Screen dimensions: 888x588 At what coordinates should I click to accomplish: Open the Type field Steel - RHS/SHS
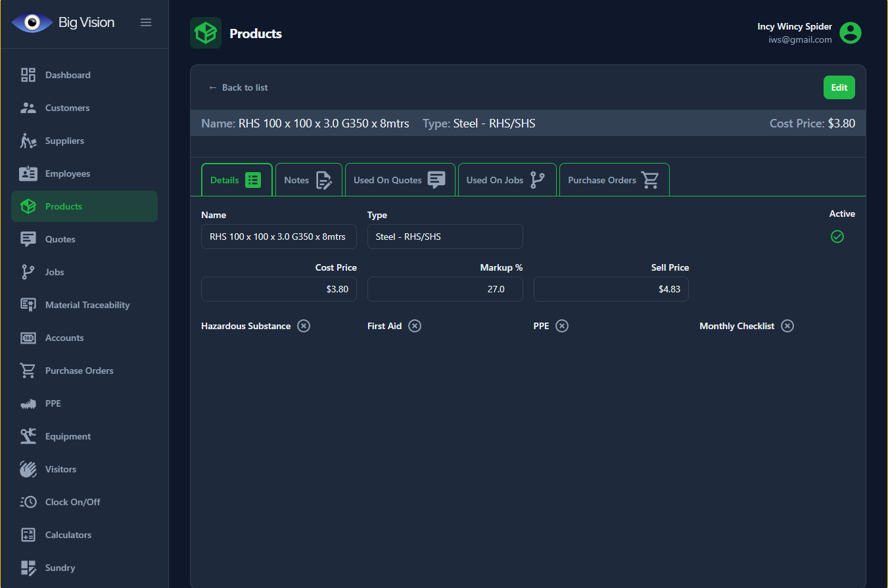pos(445,237)
